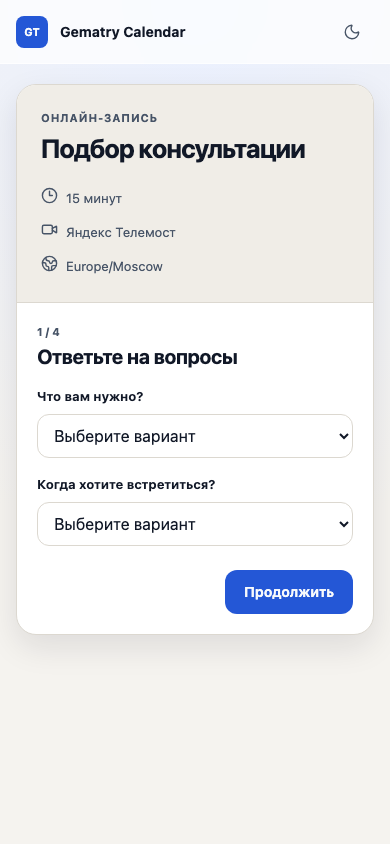Viewport: 390px width, 844px height.
Task: Toggle dark mode with the moon icon
Action: 352,32
